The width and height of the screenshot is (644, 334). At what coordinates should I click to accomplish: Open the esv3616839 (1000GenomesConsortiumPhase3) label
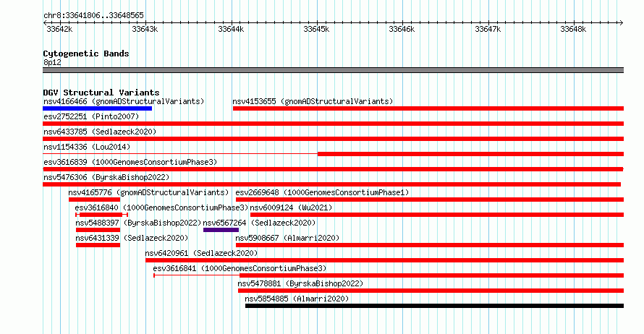[130, 162]
